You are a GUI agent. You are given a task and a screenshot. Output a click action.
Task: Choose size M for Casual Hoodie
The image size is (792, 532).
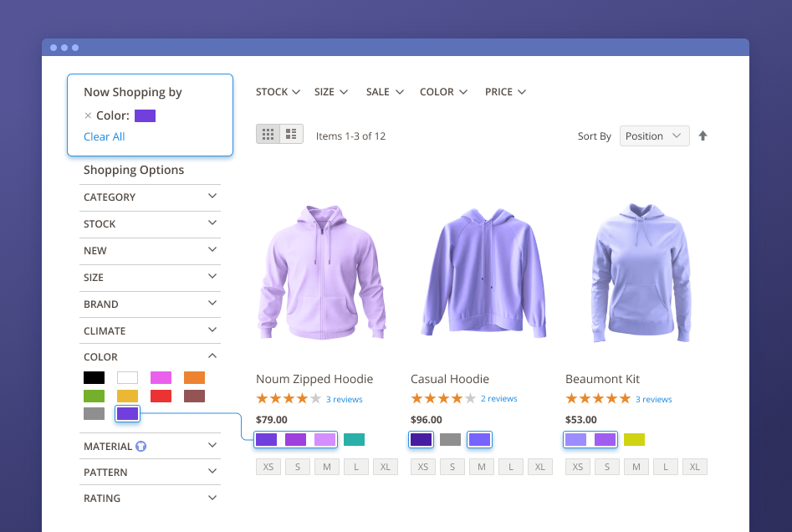(481, 467)
